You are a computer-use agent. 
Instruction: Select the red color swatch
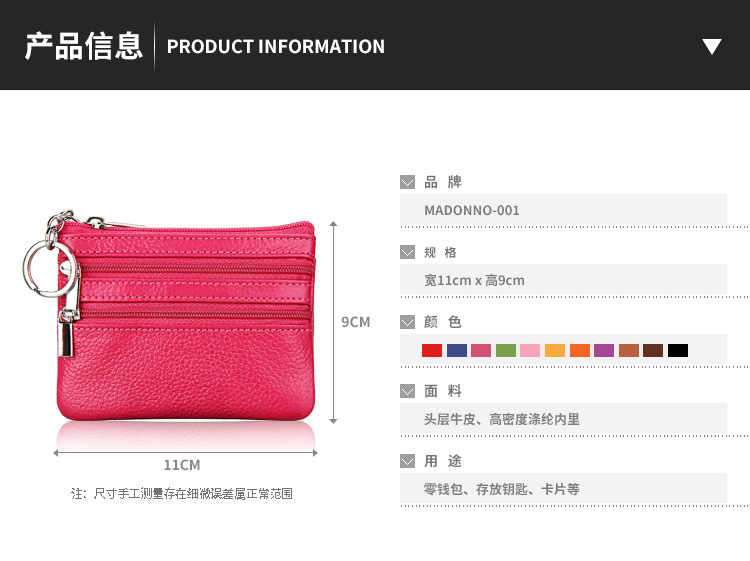point(432,351)
